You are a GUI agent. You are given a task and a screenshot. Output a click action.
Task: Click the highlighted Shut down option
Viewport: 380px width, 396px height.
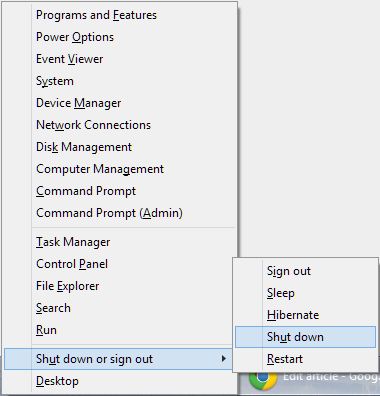(x=305, y=337)
